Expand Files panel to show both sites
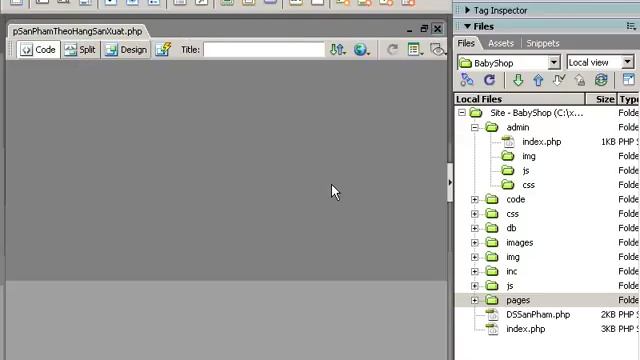This screenshot has height=360, width=640. tap(629, 80)
